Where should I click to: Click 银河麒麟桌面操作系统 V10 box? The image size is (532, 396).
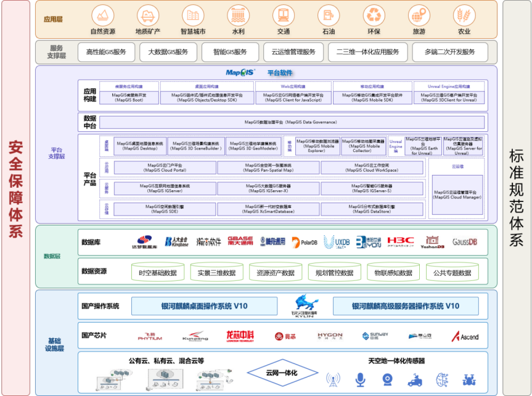(204, 306)
